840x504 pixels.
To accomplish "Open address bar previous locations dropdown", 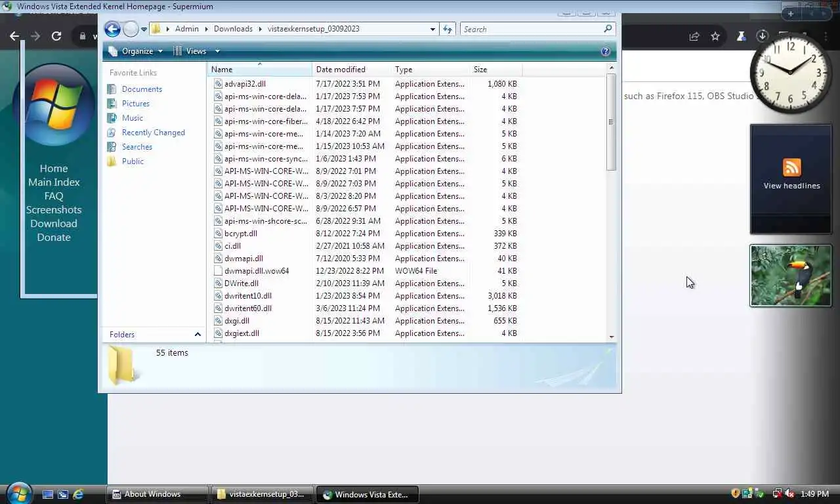I will 432,29.
